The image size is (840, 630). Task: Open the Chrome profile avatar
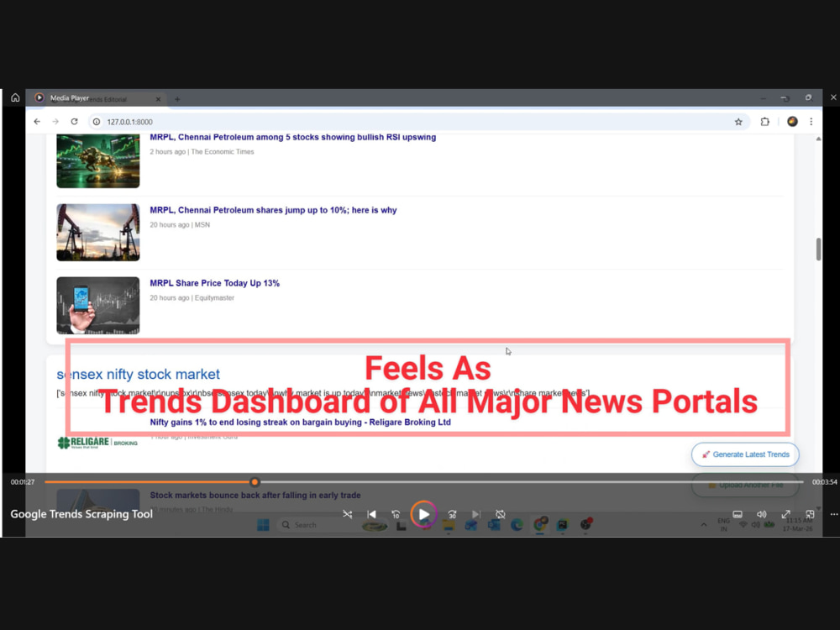click(x=792, y=122)
